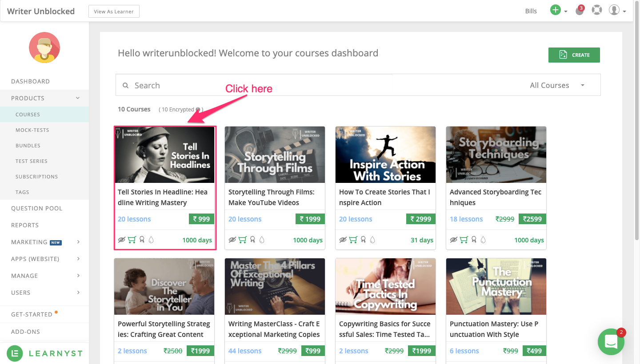Screen dimensions: 640x364
Task: Click the water-drop icon on Storytelling Through Films card
Action: (261, 240)
